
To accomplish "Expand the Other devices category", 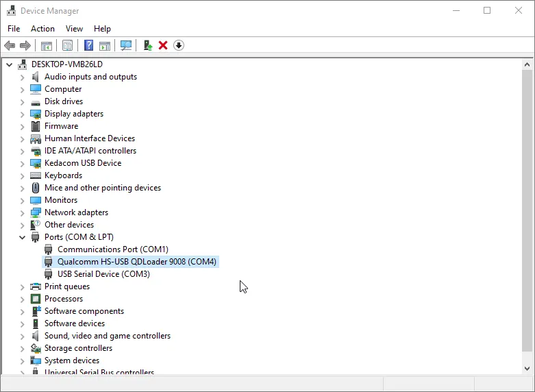I will [x=22, y=225].
